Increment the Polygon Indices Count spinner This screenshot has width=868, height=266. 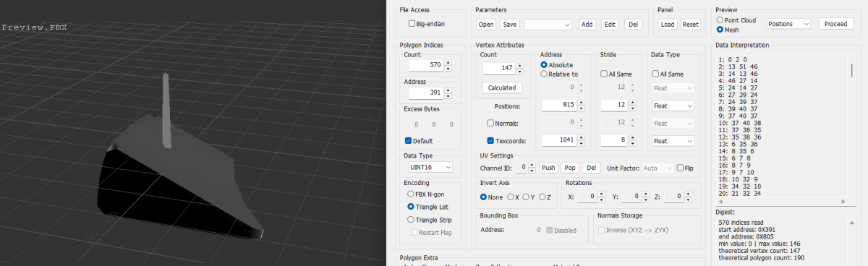(448, 62)
